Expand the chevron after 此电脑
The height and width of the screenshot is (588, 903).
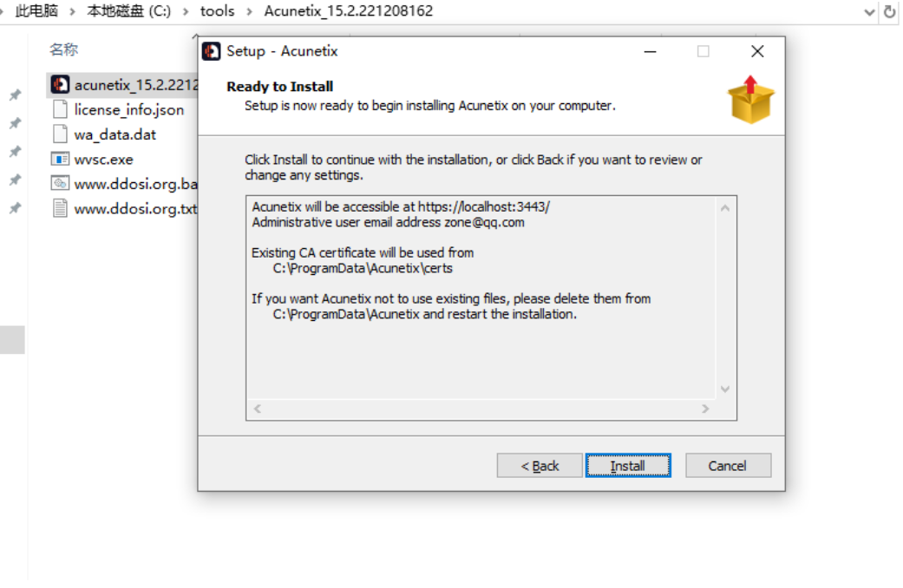(72, 11)
